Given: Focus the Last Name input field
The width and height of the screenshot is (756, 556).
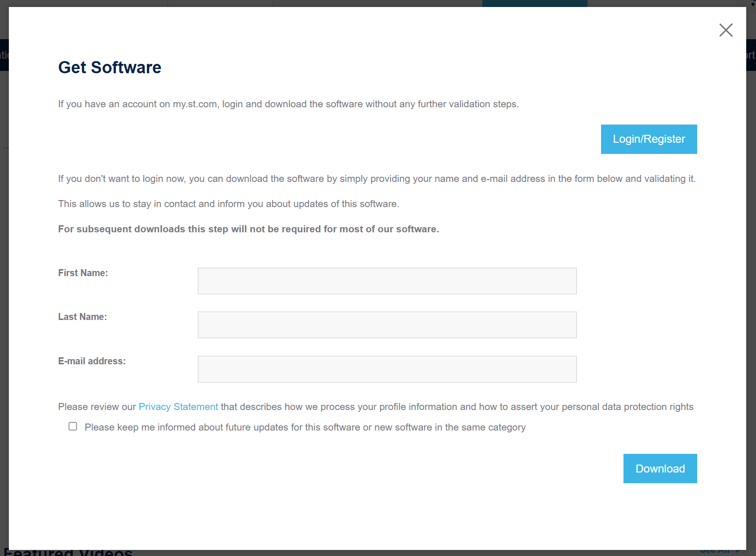Looking at the screenshot, I should coord(387,325).
